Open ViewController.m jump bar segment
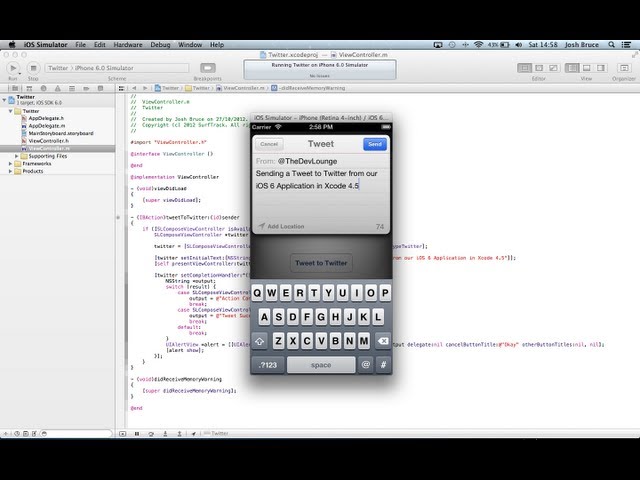Image resolution: width=640 pixels, height=480 pixels. click(x=240, y=88)
